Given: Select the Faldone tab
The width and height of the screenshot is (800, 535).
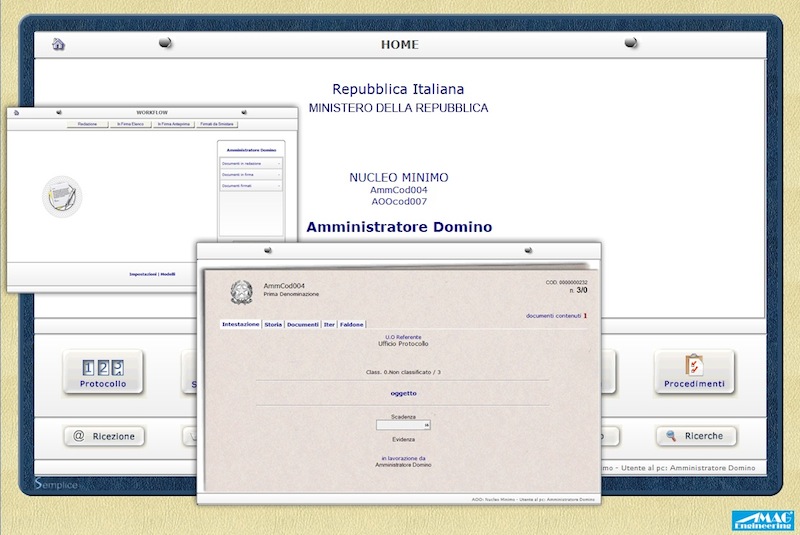Looking at the screenshot, I should click(352, 324).
